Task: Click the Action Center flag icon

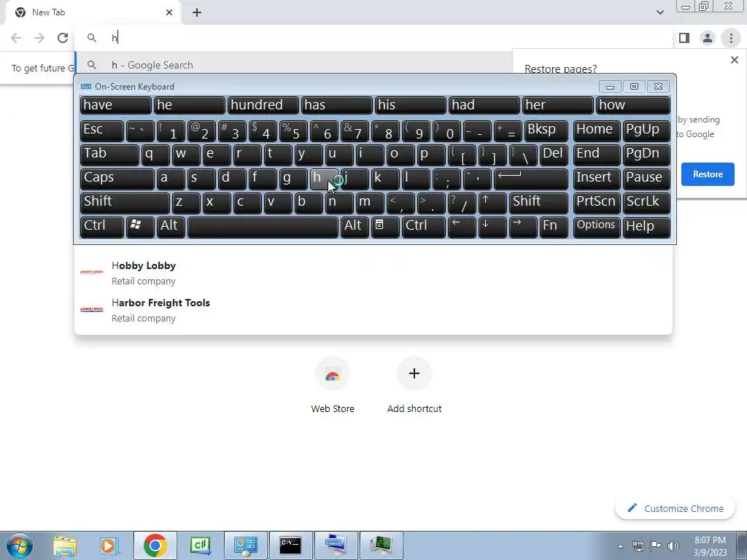Action: click(x=656, y=546)
